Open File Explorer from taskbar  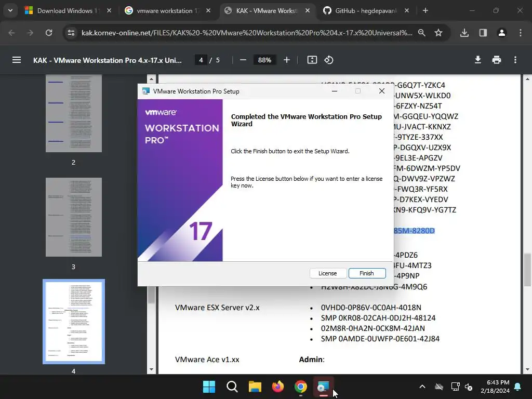pyautogui.click(x=255, y=387)
